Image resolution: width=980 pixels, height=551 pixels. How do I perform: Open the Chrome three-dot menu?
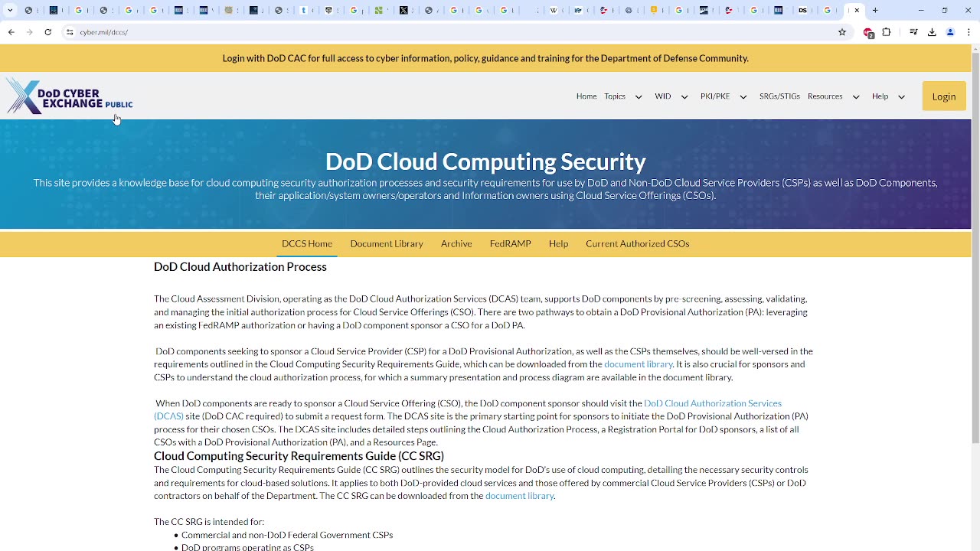pyautogui.click(x=969, y=32)
